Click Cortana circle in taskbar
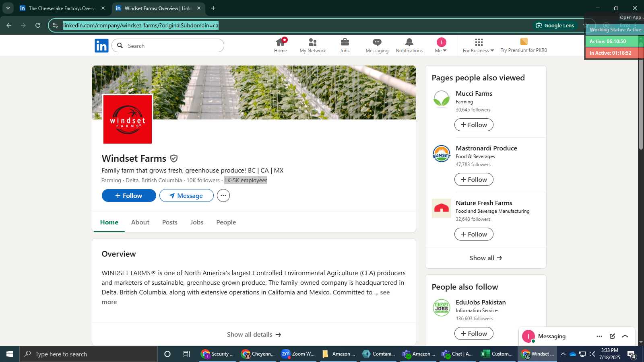Image resolution: width=644 pixels, height=362 pixels. point(167,354)
